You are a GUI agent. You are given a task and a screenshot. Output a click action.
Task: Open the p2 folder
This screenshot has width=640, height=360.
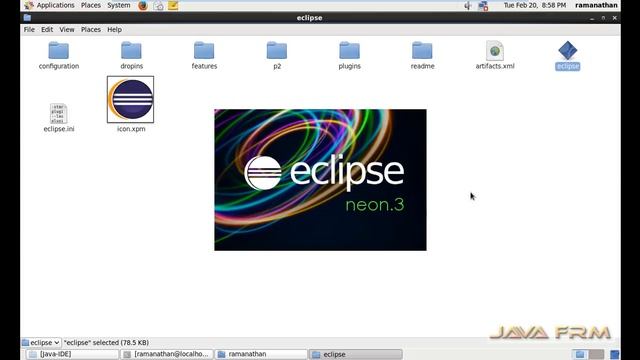click(277, 55)
